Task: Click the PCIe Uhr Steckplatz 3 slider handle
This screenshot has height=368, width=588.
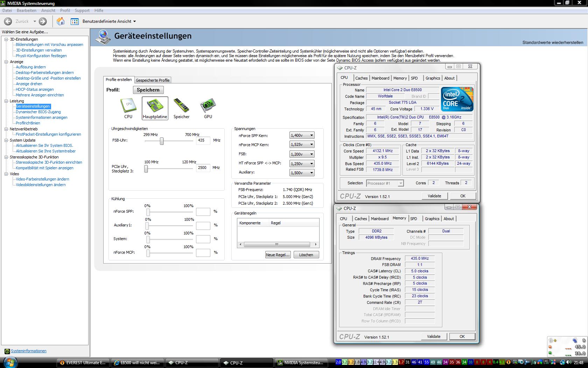Action: click(146, 169)
